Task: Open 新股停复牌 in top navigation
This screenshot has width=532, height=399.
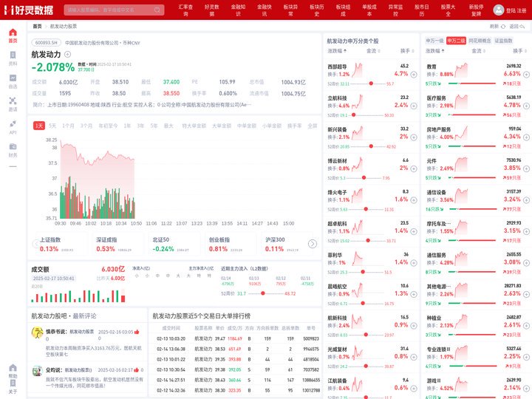Action: pyautogui.click(x=477, y=10)
